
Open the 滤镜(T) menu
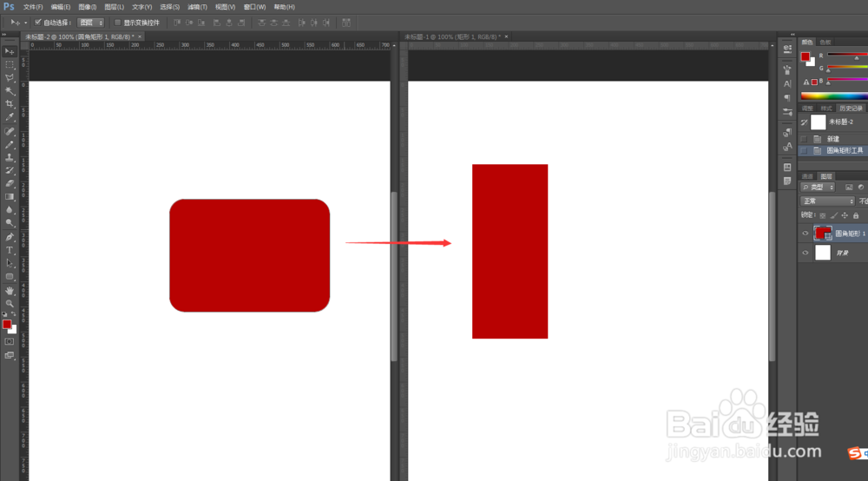pyautogui.click(x=197, y=7)
